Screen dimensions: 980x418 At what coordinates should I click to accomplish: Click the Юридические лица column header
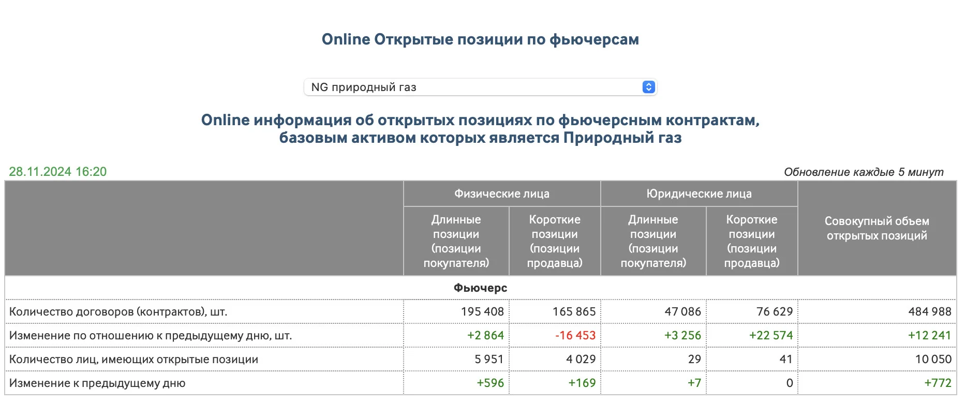pos(699,194)
